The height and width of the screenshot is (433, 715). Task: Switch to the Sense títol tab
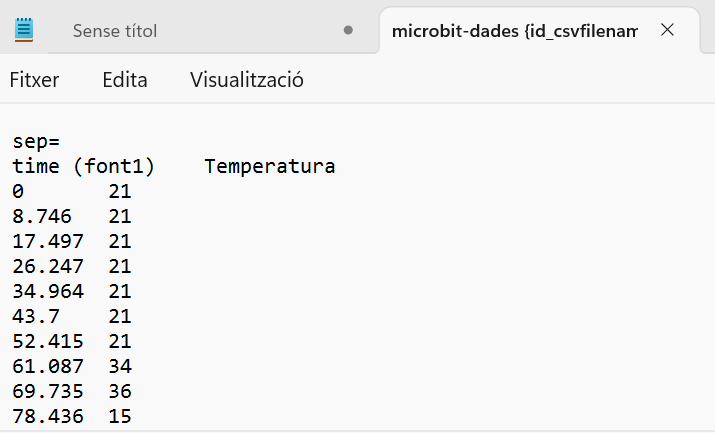[x=114, y=31]
